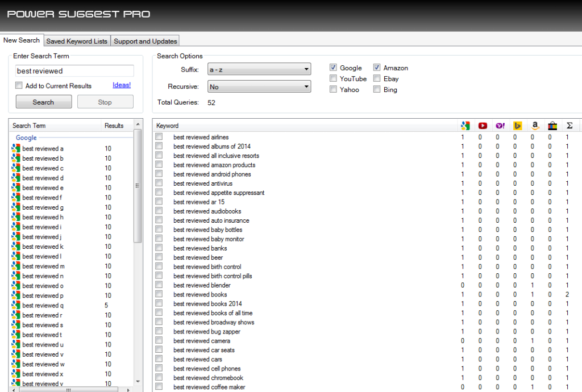Click the Google icon beside 'best reviewed h'
The width and height of the screenshot is (582, 392).
[15, 217]
